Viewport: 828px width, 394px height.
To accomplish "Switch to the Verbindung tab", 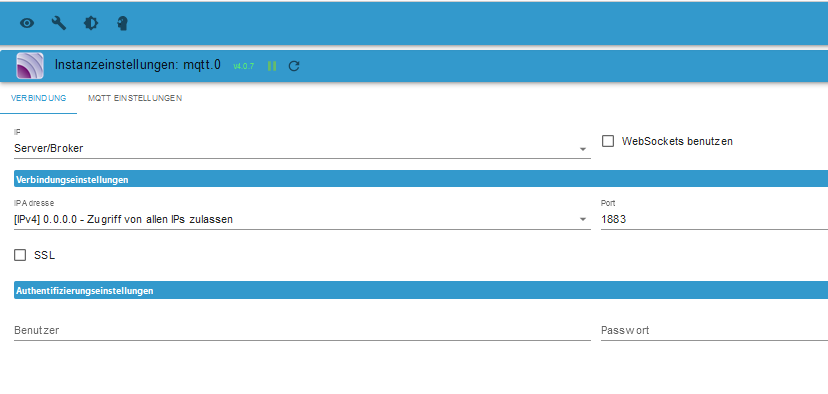I will point(38,98).
